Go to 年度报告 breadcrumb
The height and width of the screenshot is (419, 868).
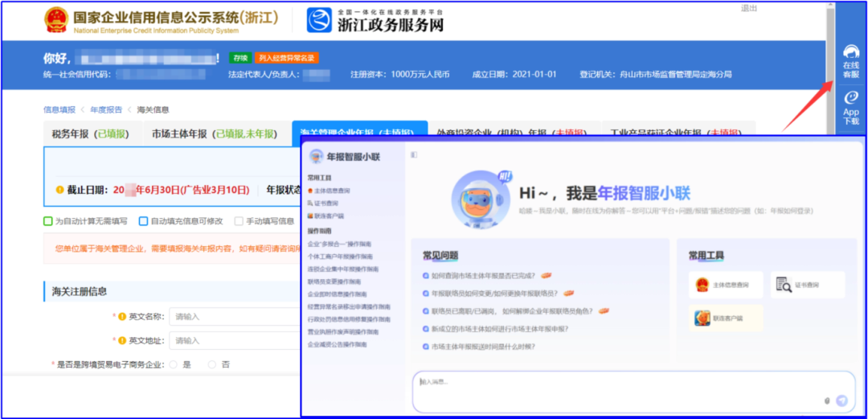106,109
